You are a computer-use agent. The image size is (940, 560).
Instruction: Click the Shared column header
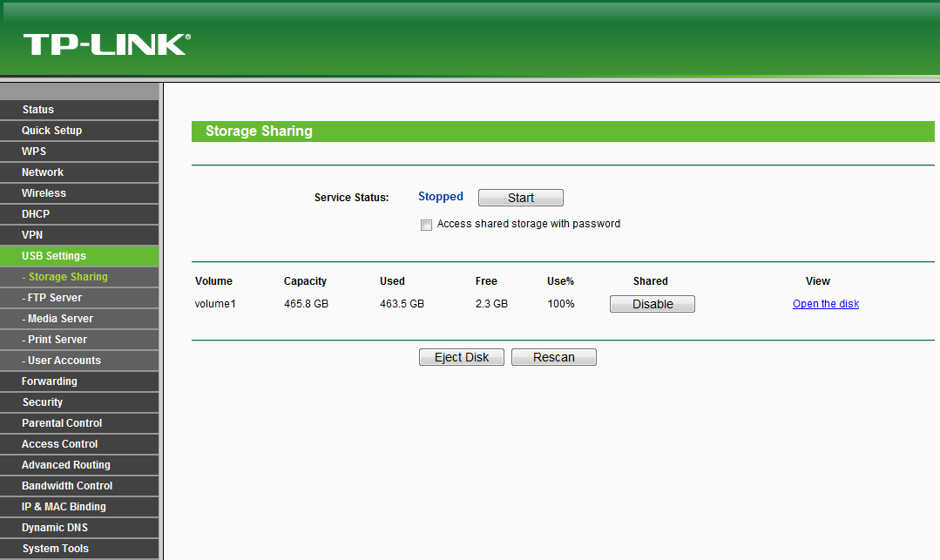pos(651,281)
